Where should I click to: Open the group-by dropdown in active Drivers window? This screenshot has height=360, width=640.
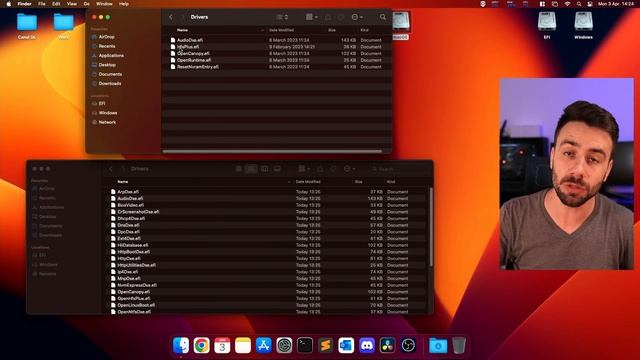click(x=311, y=17)
